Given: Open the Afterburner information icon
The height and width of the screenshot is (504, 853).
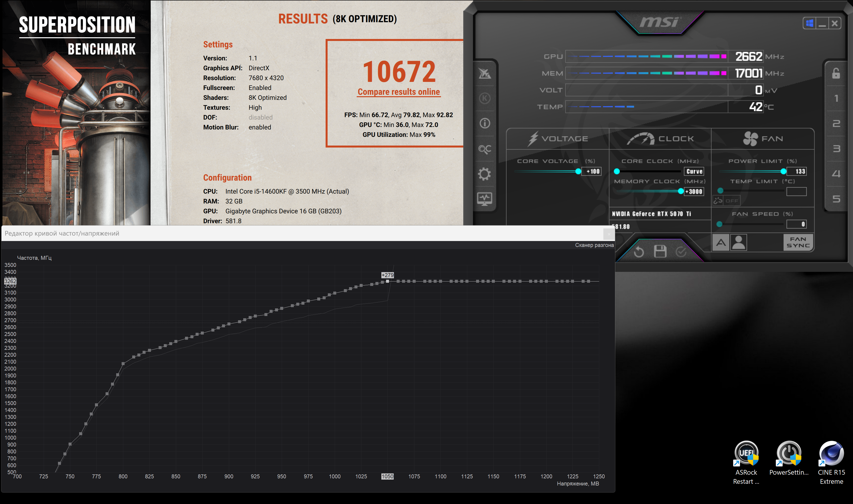Looking at the screenshot, I should [484, 123].
